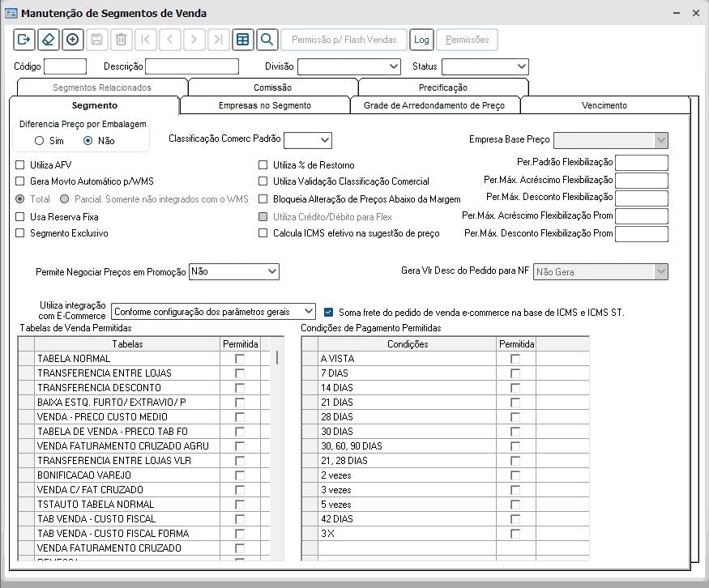Click the exit form icon in toolbar

coord(23,40)
